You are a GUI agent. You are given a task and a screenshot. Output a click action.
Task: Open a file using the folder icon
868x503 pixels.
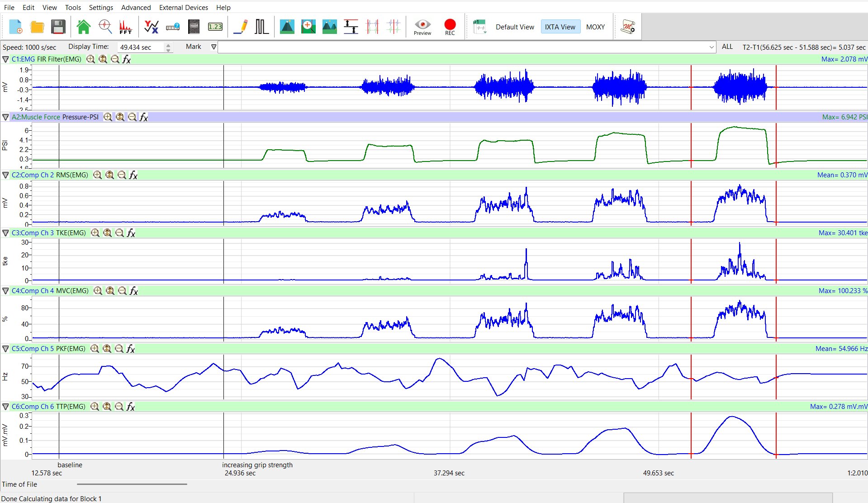point(37,27)
